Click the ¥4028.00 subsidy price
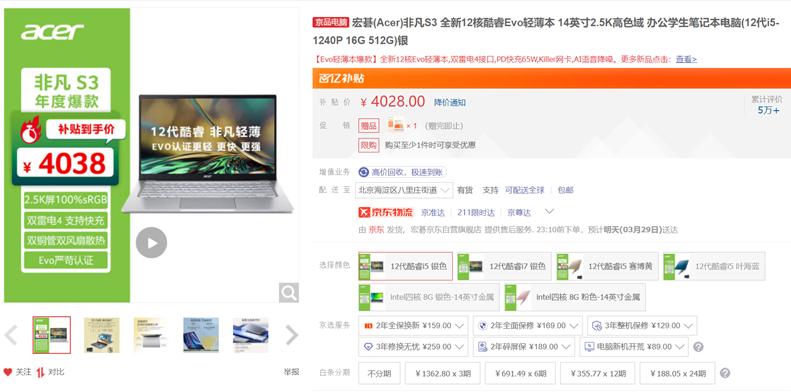Image resolution: width=791 pixels, height=392 pixels. 392,102
